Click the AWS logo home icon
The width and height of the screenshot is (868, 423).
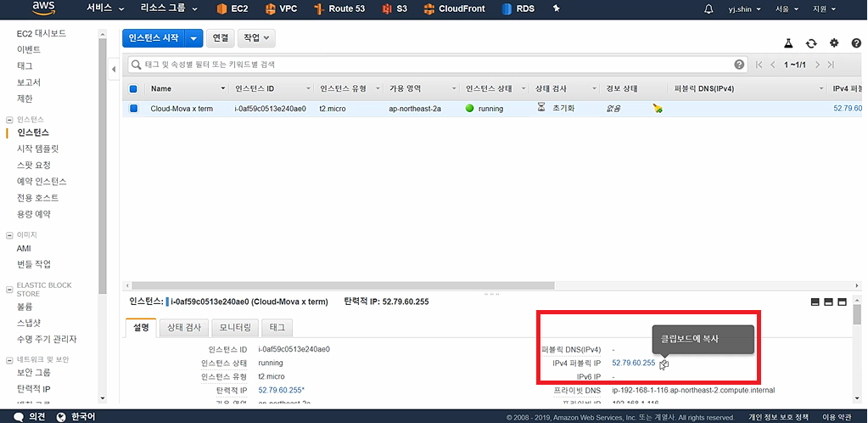[x=44, y=8]
